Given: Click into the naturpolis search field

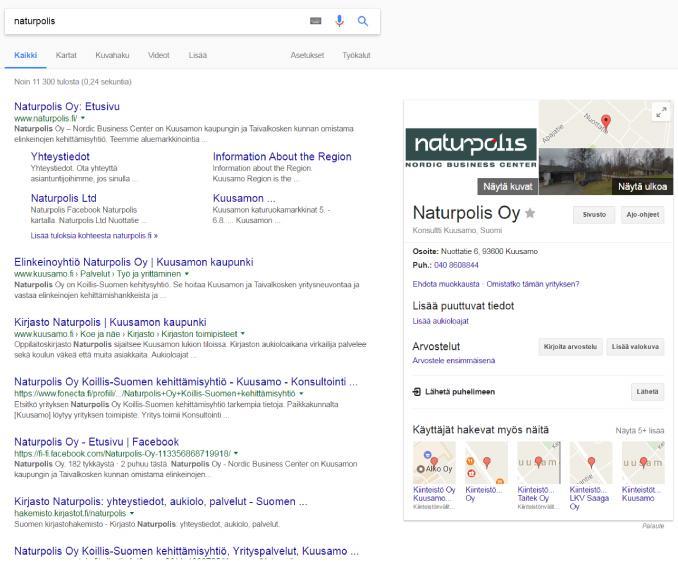Looking at the screenshot, I should pos(156,21).
